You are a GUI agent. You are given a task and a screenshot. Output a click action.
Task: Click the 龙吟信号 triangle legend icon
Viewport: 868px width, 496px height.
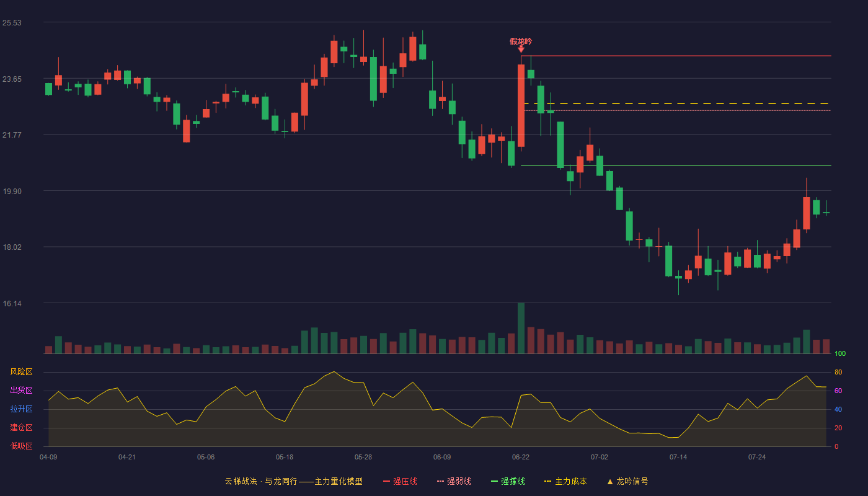[x=609, y=481]
